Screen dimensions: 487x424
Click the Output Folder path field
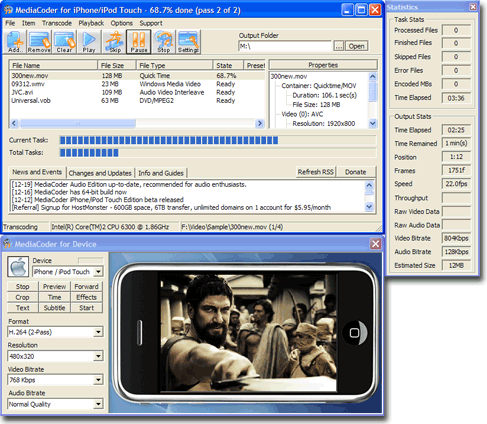[x=285, y=46]
